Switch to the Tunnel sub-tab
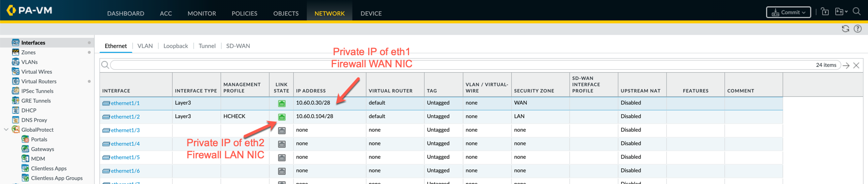The width and height of the screenshot is (868, 184). tap(207, 46)
